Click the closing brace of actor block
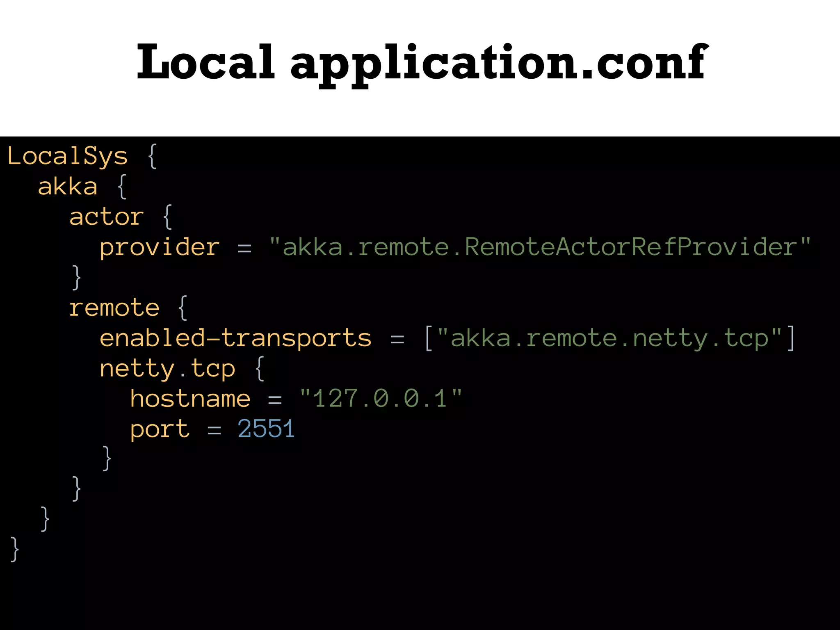Image resolution: width=840 pixels, height=630 pixels. coord(76,278)
